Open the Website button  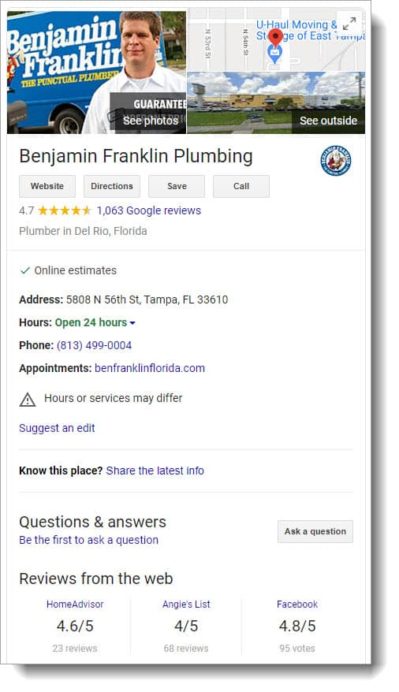coord(47,186)
